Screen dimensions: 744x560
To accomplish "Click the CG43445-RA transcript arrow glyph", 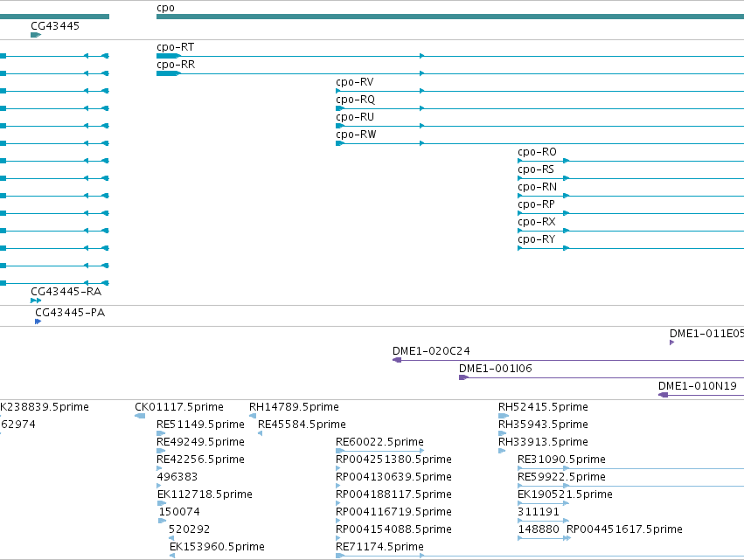I will 36,301.
